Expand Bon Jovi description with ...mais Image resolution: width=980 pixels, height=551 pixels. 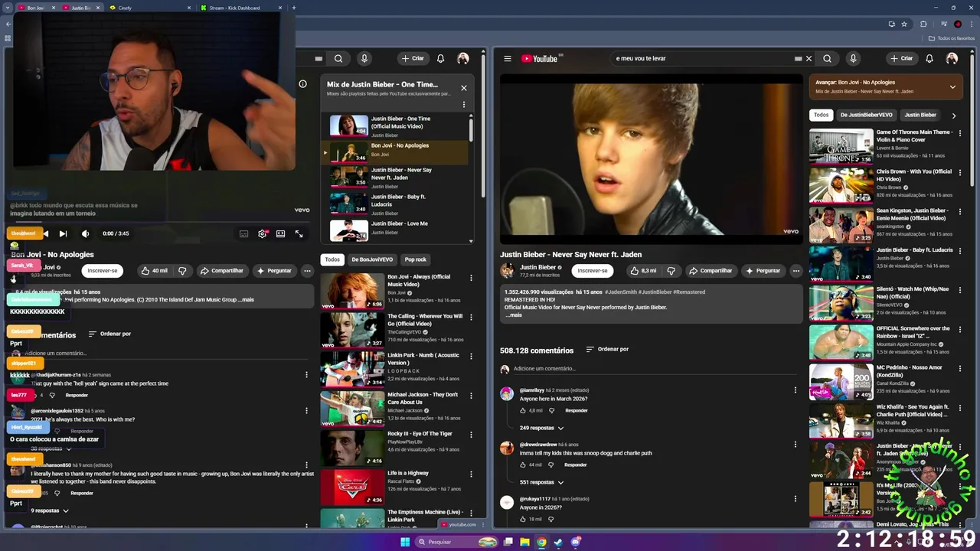pos(246,300)
